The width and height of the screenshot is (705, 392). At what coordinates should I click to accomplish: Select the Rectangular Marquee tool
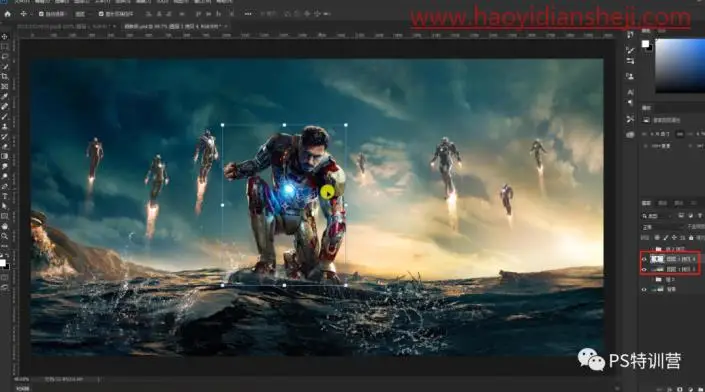tap(4, 46)
